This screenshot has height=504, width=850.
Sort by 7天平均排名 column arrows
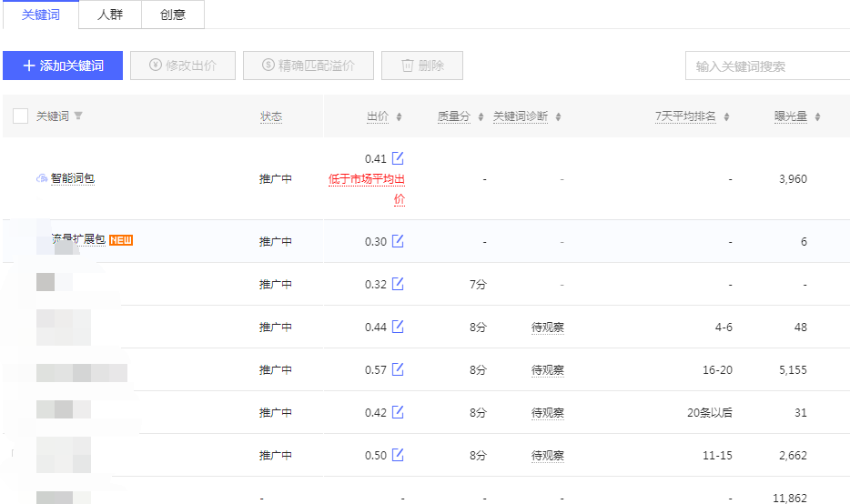tap(727, 116)
